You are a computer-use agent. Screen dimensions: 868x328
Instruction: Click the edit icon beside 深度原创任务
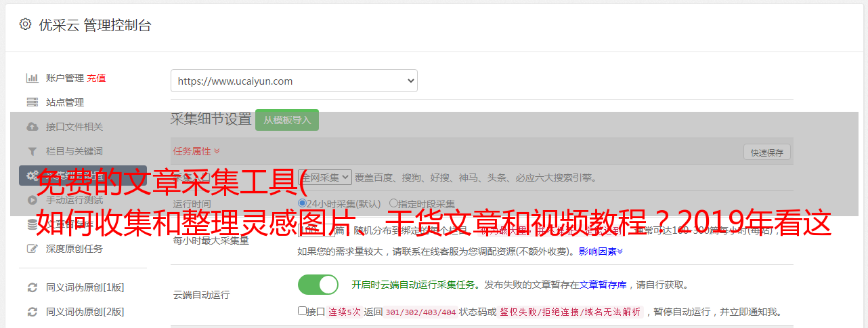point(32,249)
